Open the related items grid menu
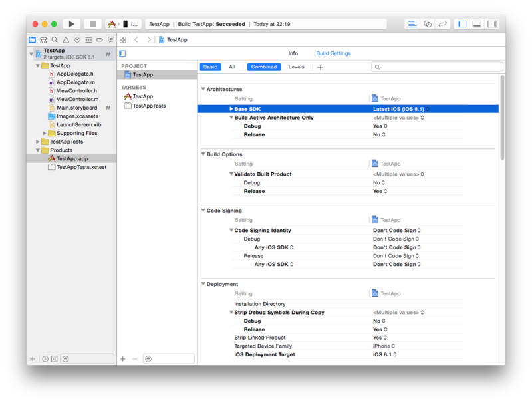The image size is (532, 403). pyautogui.click(x=123, y=40)
